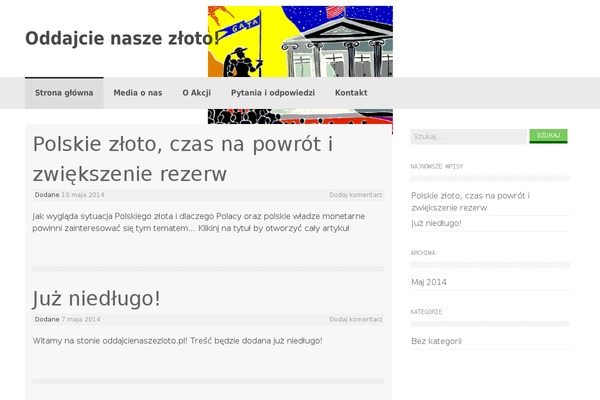The height and width of the screenshot is (400, 600).
Task: Open the Media o nas page
Action: (138, 93)
